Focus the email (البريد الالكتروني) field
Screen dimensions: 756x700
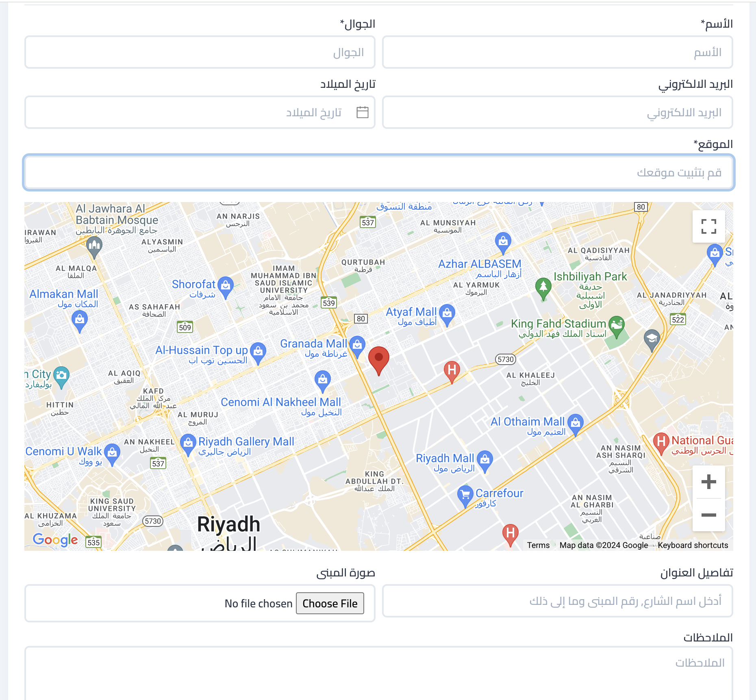click(557, 113)
